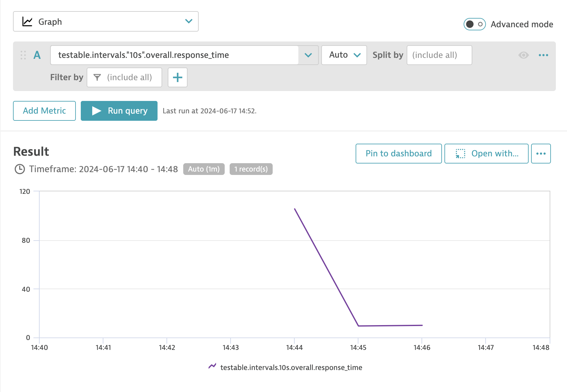Click the 14:44 x-axis label
This screenshot has width=567, height=392.
click(x=294, y=347)
